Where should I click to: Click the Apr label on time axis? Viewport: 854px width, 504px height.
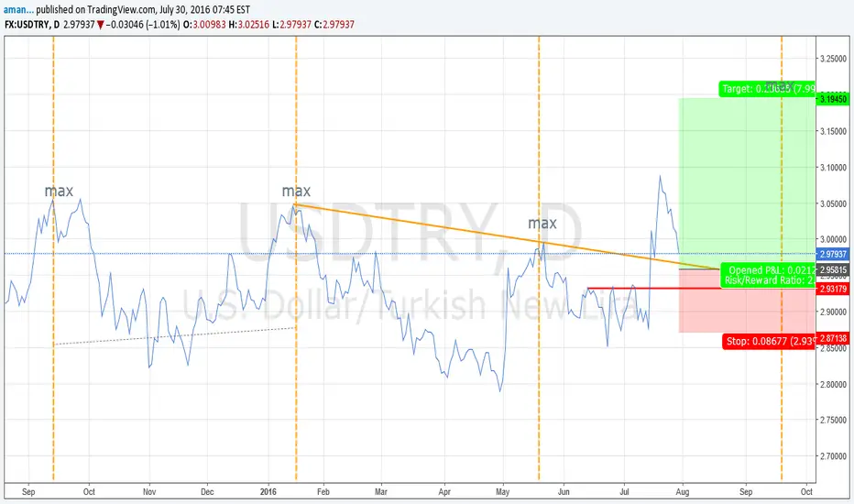point(444,491)
